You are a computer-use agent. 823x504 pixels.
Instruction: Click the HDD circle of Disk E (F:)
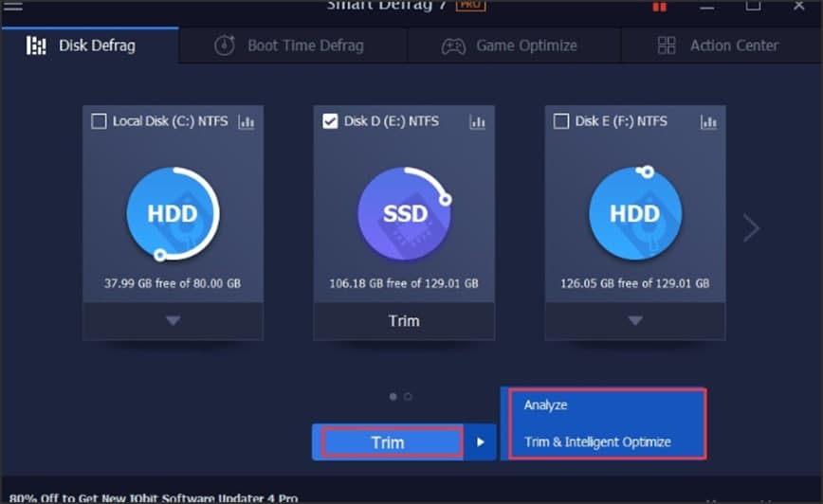pyautogui.click(x=635, y=213)
